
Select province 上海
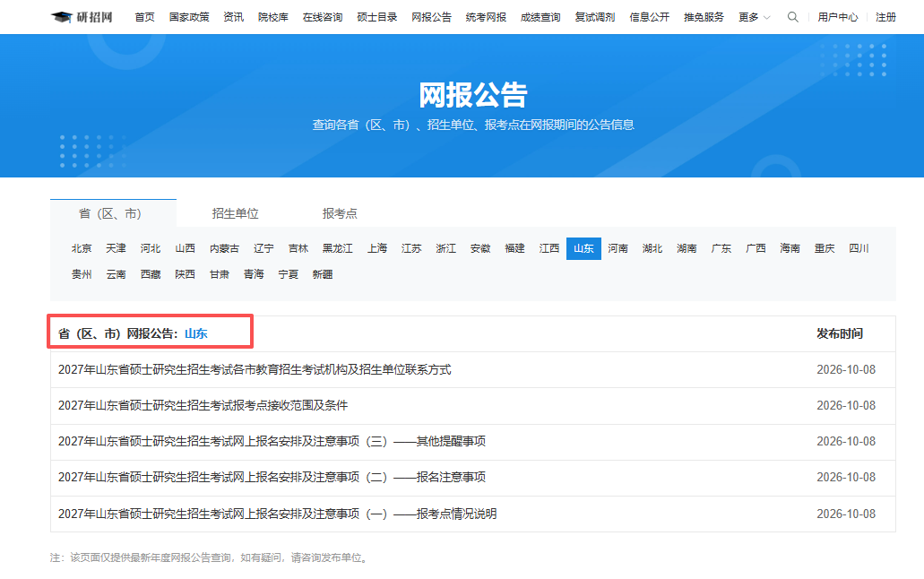(377, 248)
